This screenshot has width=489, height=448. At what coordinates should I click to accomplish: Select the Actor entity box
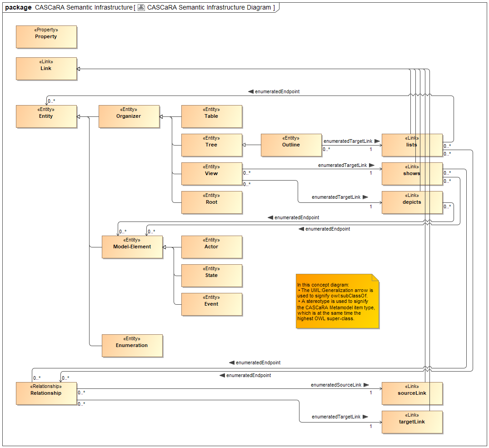tap(211, 247)
